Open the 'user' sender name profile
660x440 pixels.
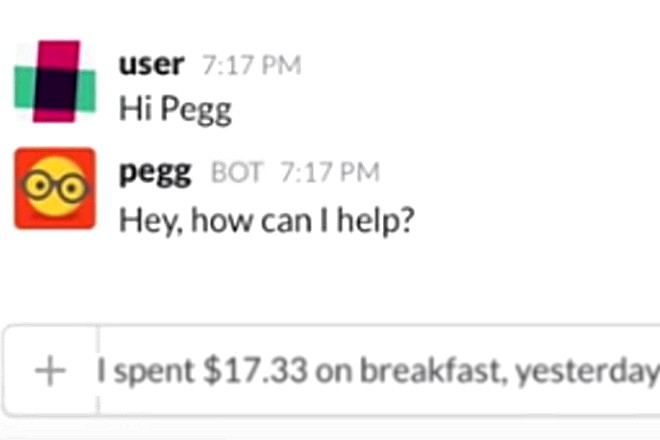[151, 65]
